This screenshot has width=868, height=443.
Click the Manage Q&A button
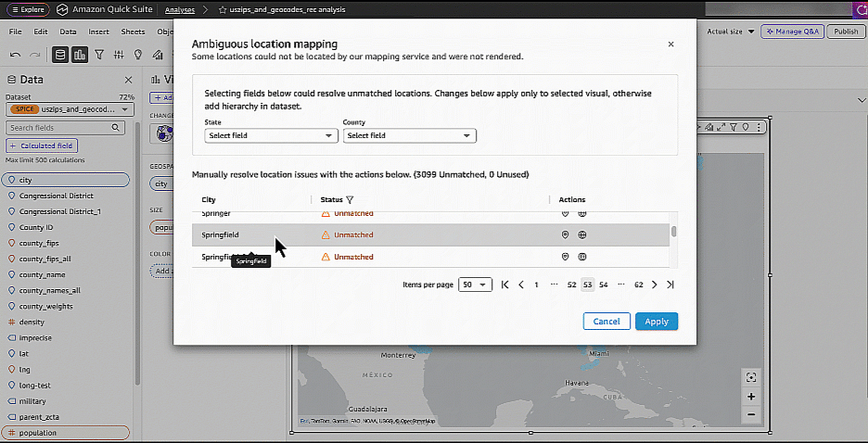click(x=793, y=32)
